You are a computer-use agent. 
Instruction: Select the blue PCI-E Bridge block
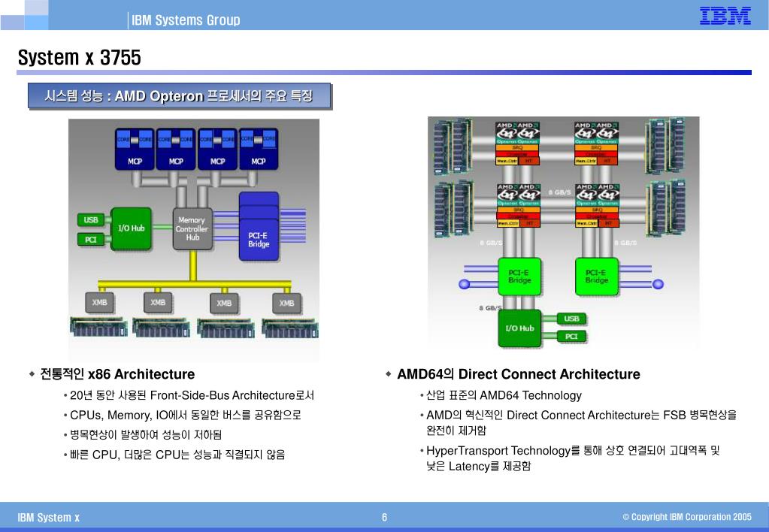[259, 226]
